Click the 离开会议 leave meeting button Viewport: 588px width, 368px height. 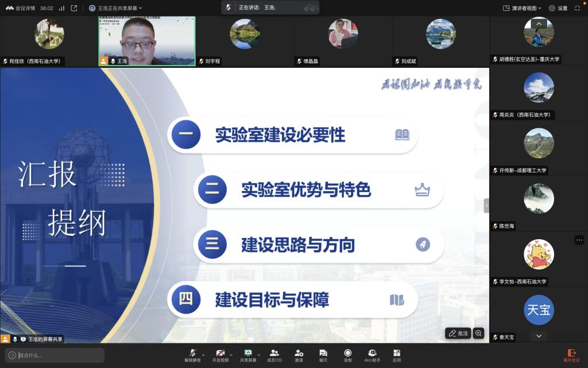[x=571, y=355]
